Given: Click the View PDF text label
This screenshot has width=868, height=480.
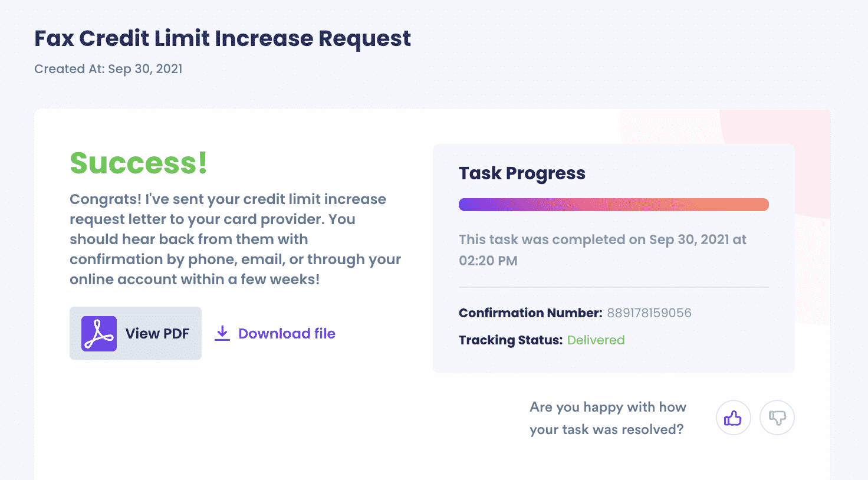Looking at the screenshot, I should pos(157,334).
